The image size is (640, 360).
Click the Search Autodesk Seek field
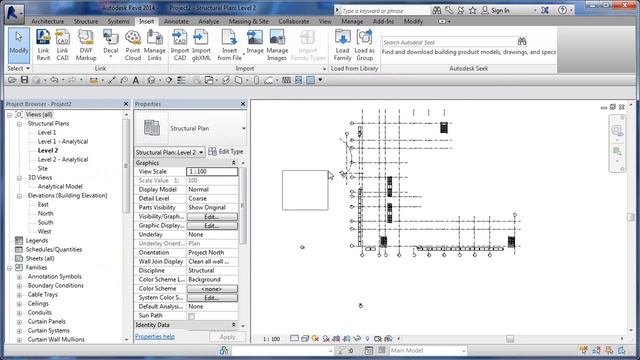[x=449, y=42]
